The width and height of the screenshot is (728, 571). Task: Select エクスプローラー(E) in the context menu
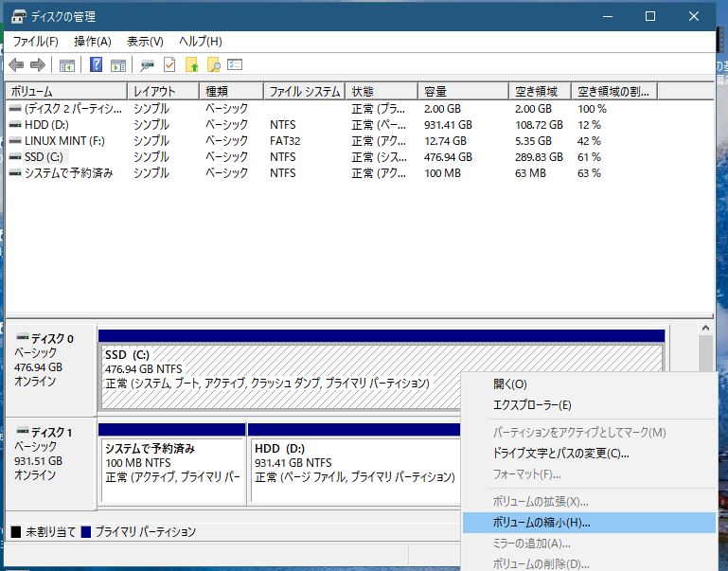coord(532,405)
